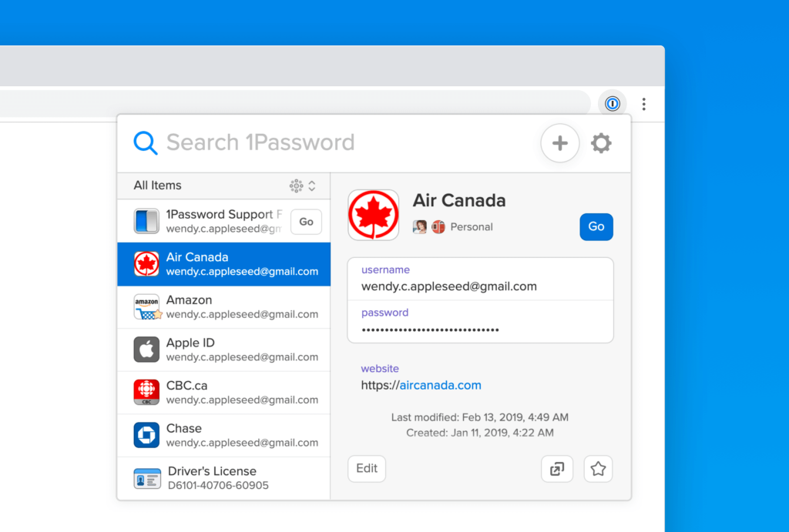
Task: Click the concealed password field
Action: (x=481, y=322)
